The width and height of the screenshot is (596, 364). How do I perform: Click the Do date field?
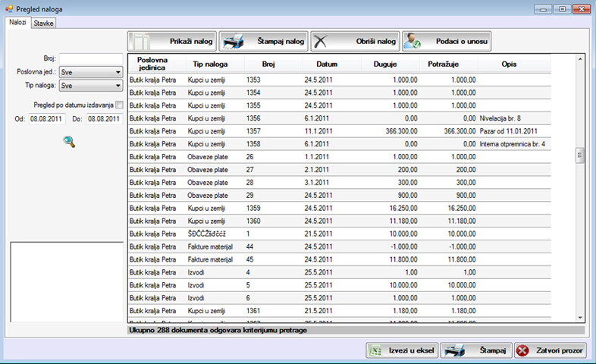click(x=104, y=119)
